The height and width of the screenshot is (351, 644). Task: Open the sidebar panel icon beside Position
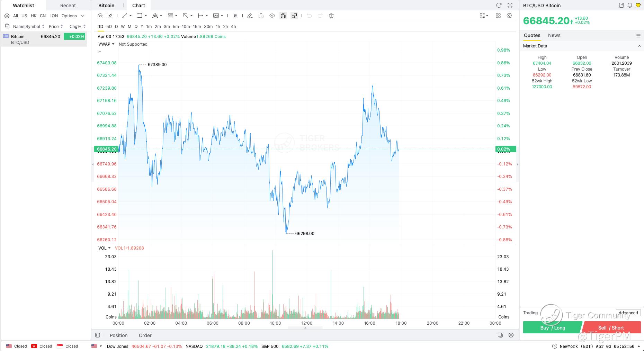click(98, 335)
